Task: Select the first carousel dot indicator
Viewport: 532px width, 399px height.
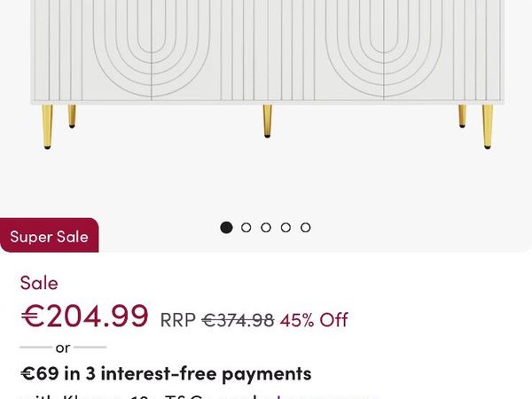Action: pos(226,228)
